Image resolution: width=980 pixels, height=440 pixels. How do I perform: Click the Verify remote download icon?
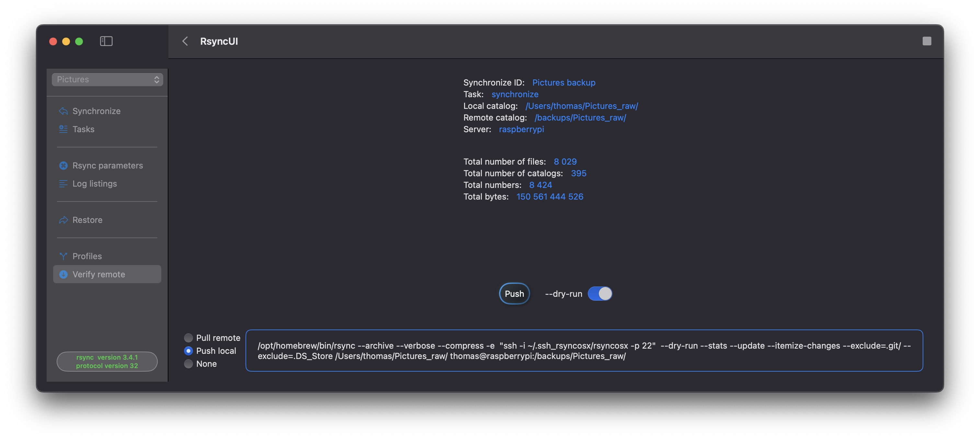point(63,274)
